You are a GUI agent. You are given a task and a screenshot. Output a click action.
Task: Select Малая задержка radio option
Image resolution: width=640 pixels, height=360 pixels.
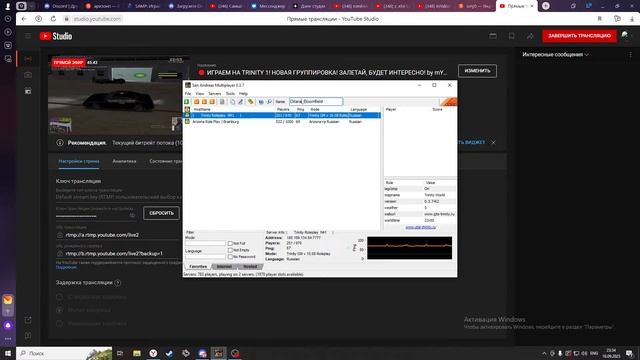[60, 310]
